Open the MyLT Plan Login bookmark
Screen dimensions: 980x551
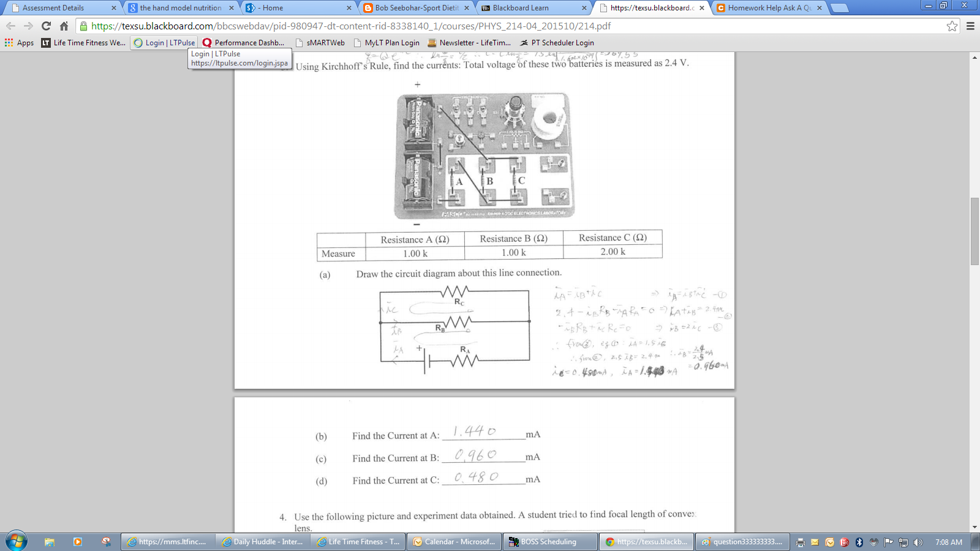[386, 43]
